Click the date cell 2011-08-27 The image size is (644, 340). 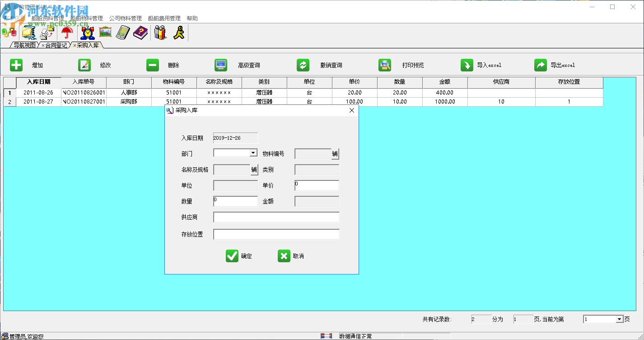tap(39, 102)
